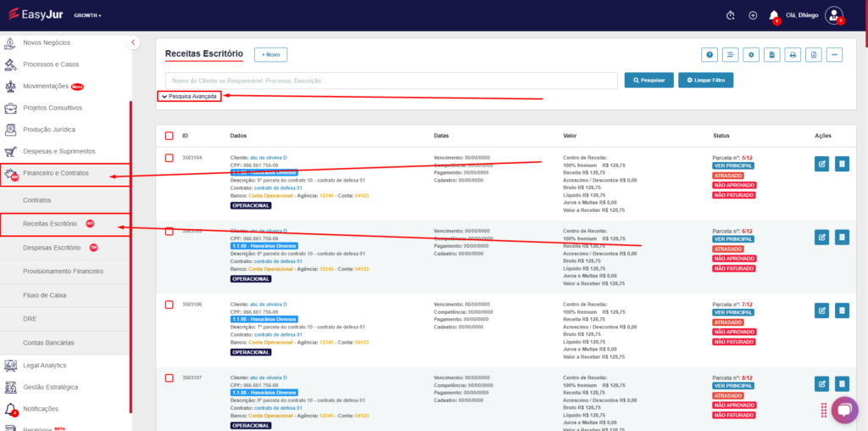Check the box for row 3503106

click(170, 305)
